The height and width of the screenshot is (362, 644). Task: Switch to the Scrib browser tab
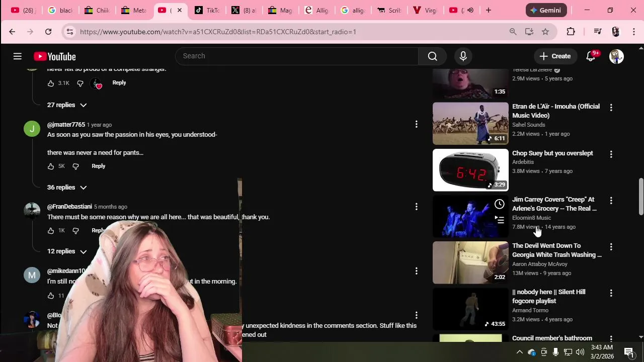tap(389, 10)
